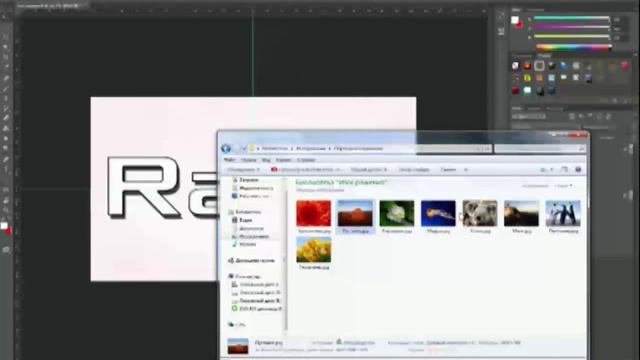
Task: Expand the overflow chevron in Explorer toolbar
Action: click(x=466, y=169)
